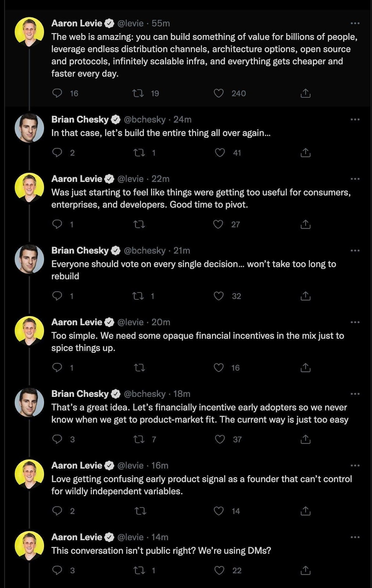This screenshot has width=372, height=588.
Task: Open the @bchesky handle on the 21m tweet
Action: pos(145,250)
